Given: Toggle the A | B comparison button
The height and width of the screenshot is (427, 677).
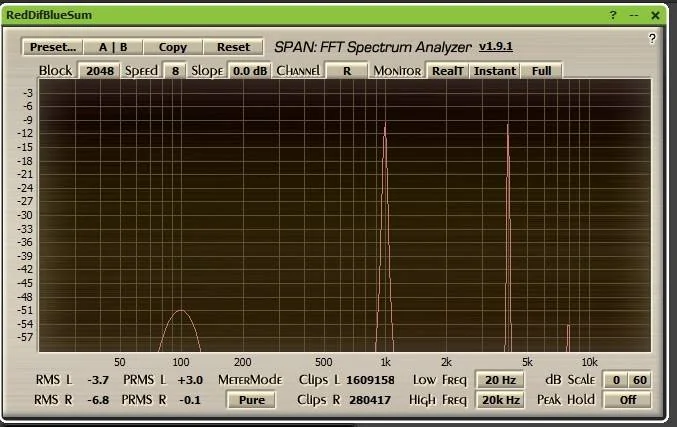Looking at the screenshot, I should 113,47.
